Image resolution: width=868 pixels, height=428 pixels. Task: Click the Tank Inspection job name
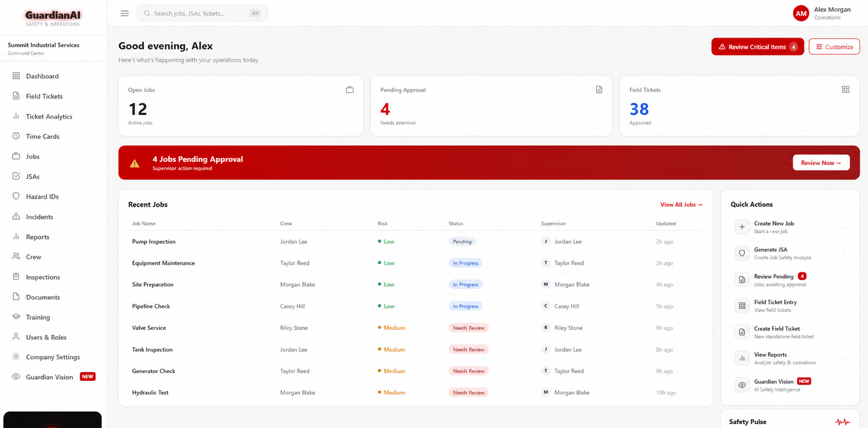point(152,349)
